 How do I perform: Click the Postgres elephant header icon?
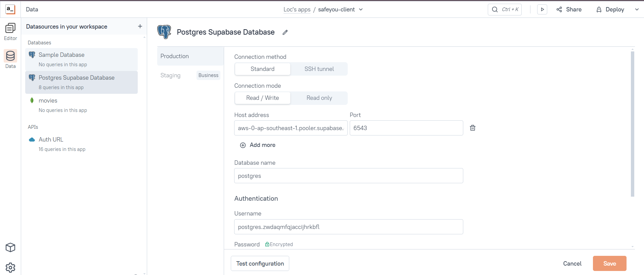coord(164,32)
